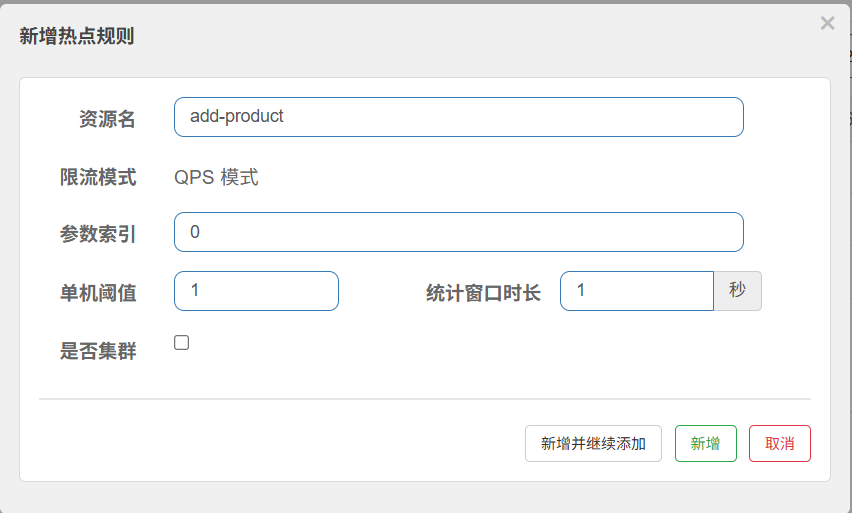
Task: Toggle the 是否集群 checkbox
Action: tap(181, 343)
